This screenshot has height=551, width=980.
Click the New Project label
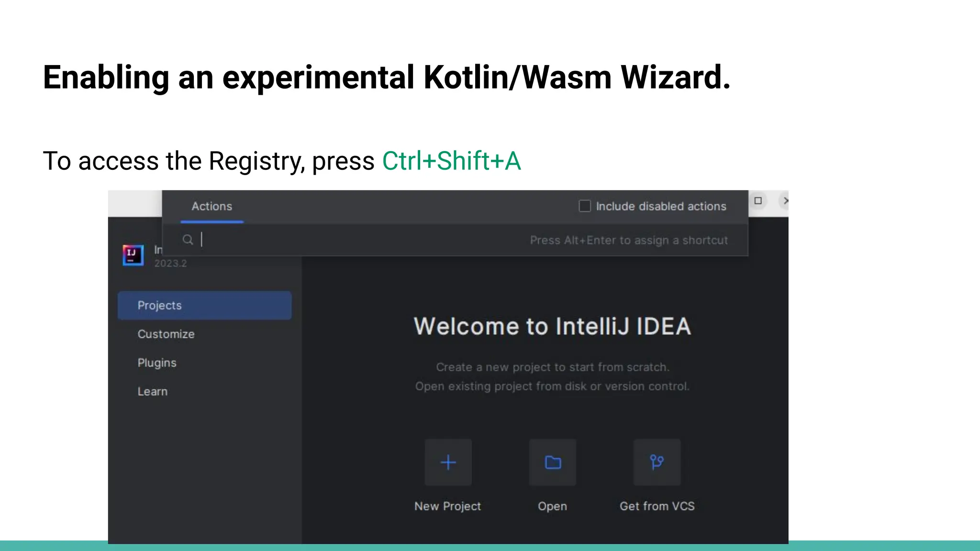[447, 506]
